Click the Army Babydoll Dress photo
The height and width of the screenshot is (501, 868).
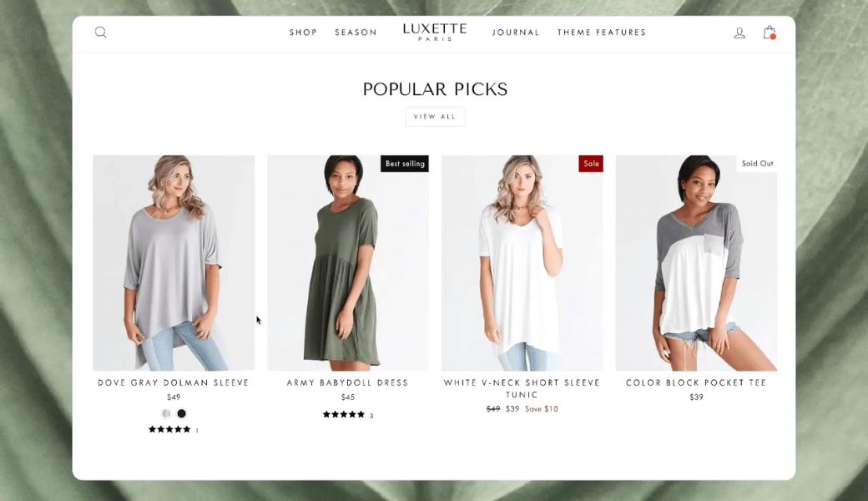point(348,263)
